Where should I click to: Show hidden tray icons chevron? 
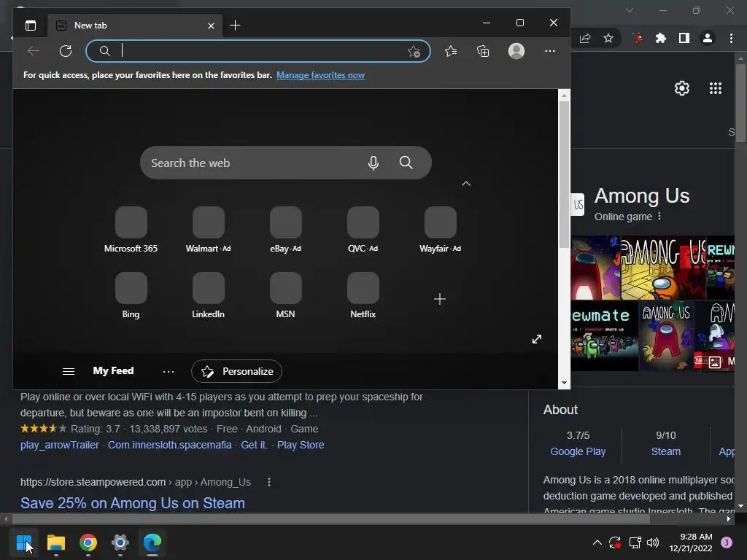597,542
